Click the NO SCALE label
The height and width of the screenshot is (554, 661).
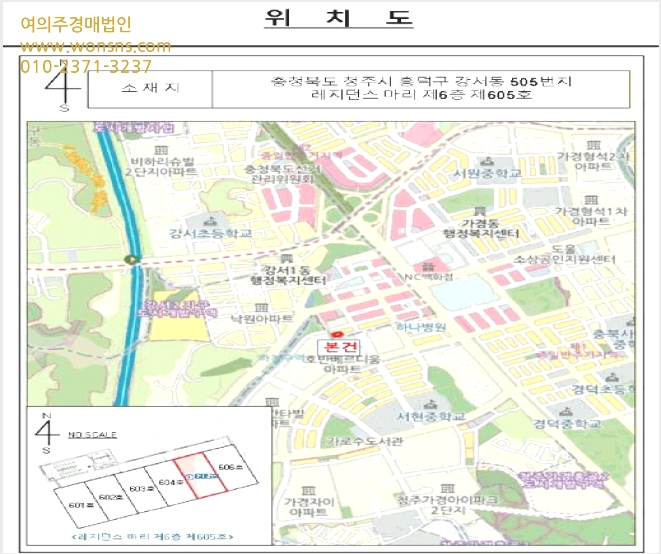92,435
